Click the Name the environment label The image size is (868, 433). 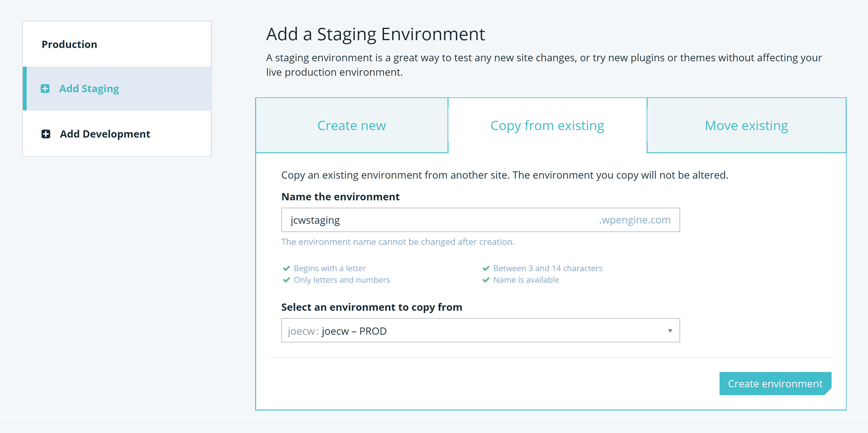tap(341, 197)
